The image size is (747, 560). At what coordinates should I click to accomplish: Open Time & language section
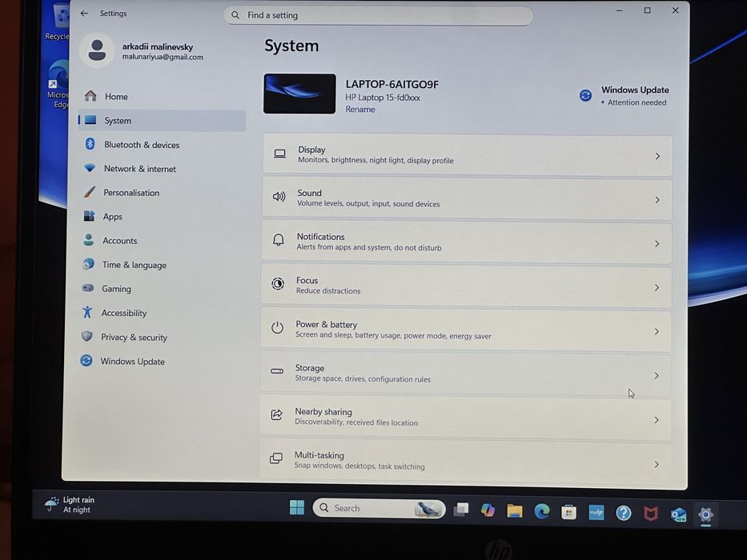click(161, 265)
